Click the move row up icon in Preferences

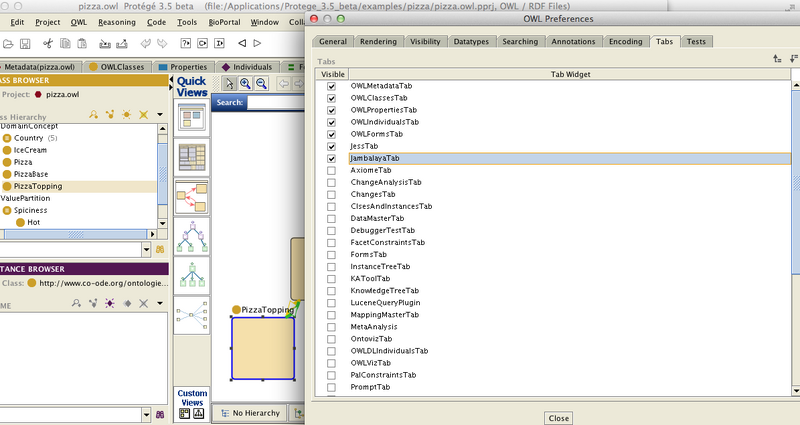click(x=777, y=59)
